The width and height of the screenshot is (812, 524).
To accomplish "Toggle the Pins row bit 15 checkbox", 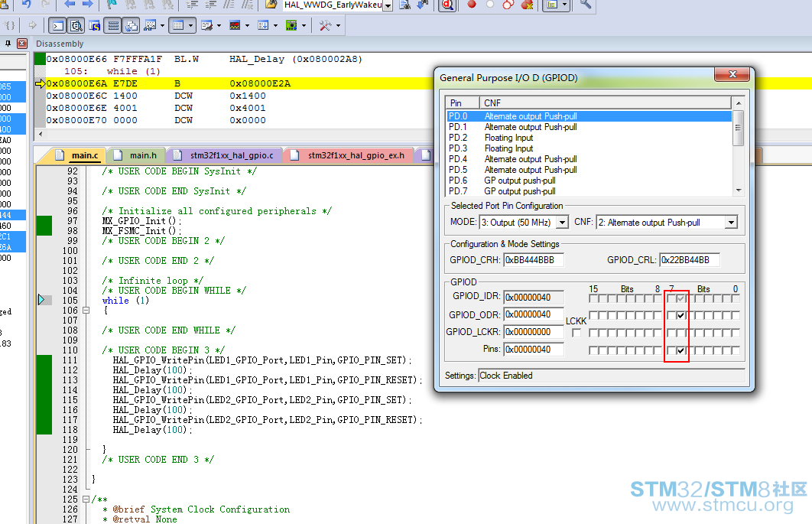I will [x=593, y=350].
